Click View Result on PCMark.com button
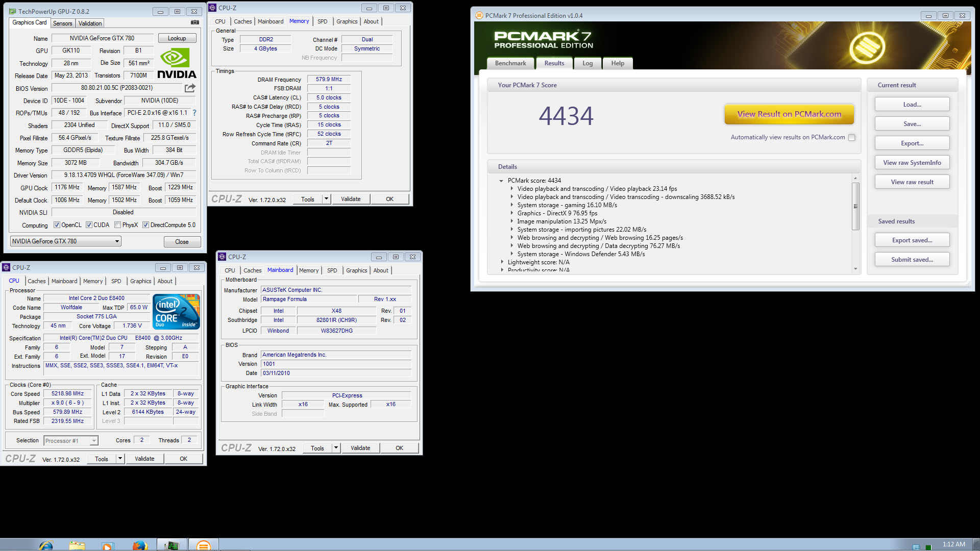This screenshot has height=551, width=980. [789, 114]
